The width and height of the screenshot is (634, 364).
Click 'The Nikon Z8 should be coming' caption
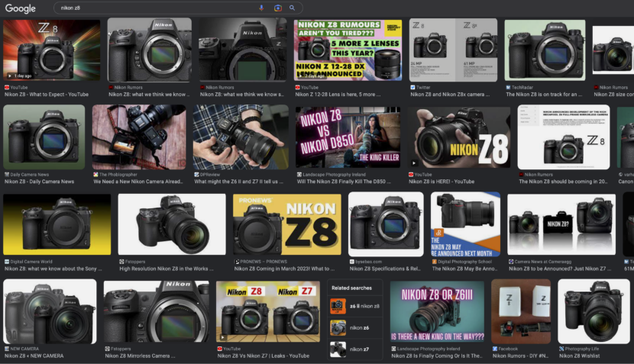[x=563, y=182]
